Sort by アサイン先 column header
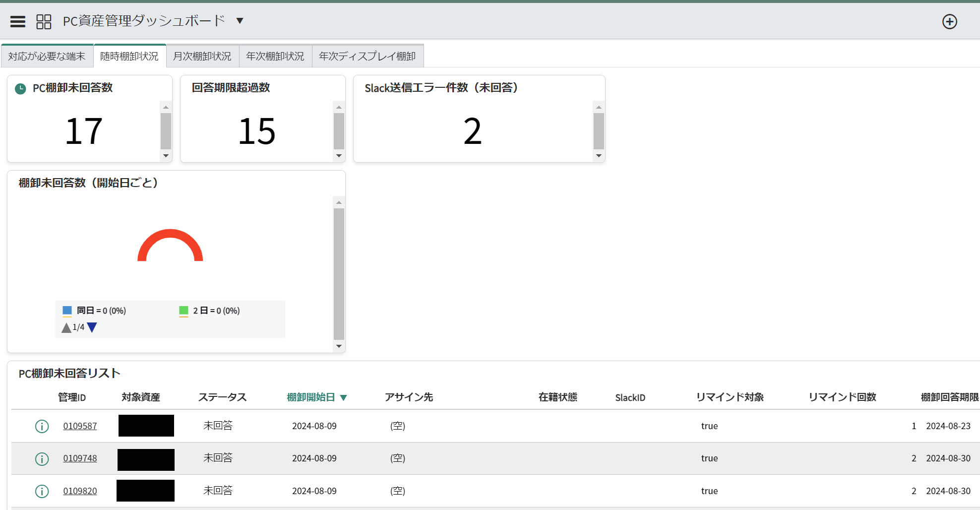The image size is (980, 510). tap(409, 397)
